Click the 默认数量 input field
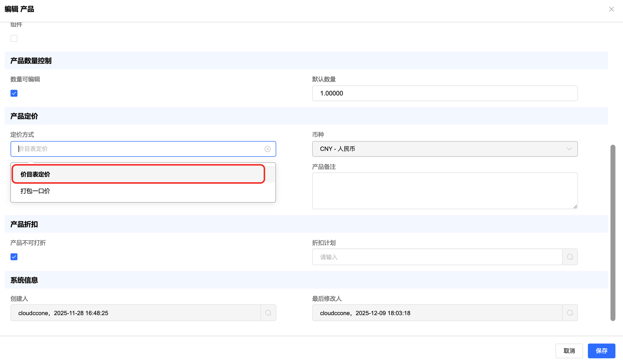 (x=445, y=93)
